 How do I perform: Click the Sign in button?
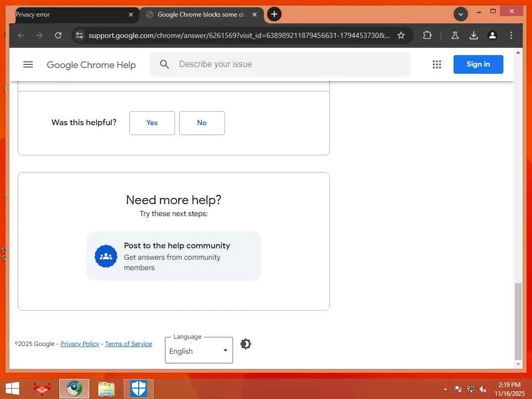tap(478, 64)
